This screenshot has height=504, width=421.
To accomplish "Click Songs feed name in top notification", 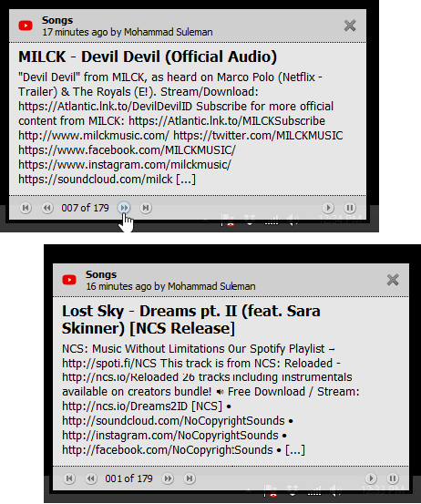I will (57, 20).
